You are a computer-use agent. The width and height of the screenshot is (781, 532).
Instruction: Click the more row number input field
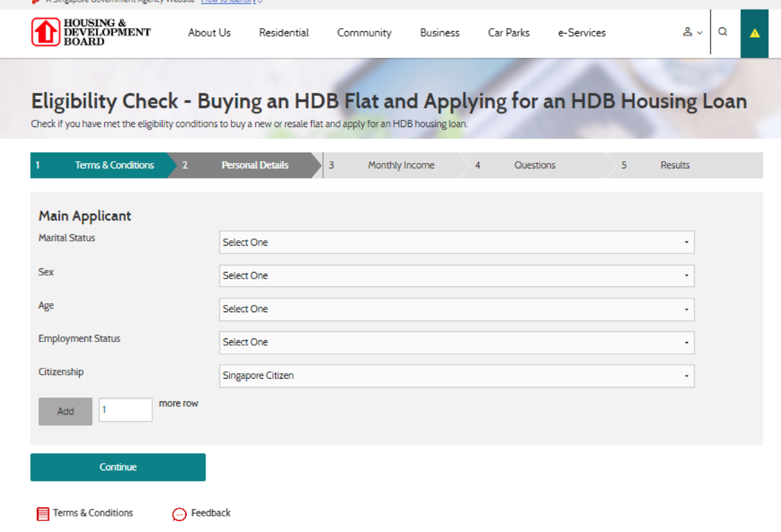point(125,410)
